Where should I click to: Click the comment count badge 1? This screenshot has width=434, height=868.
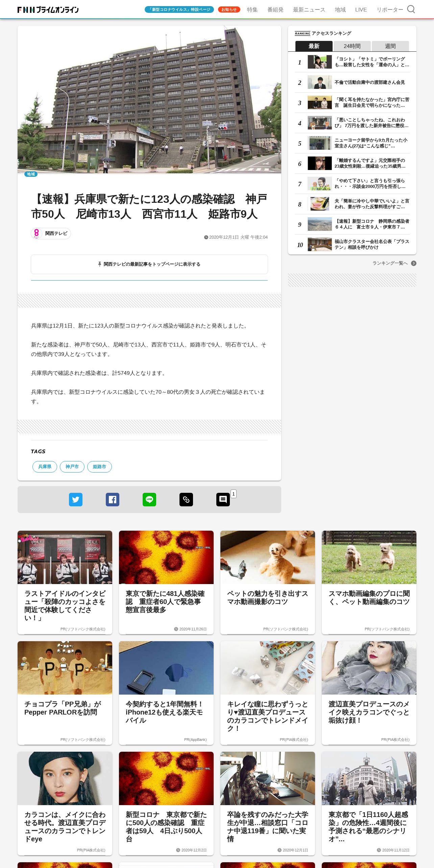(x=233, y=494)
